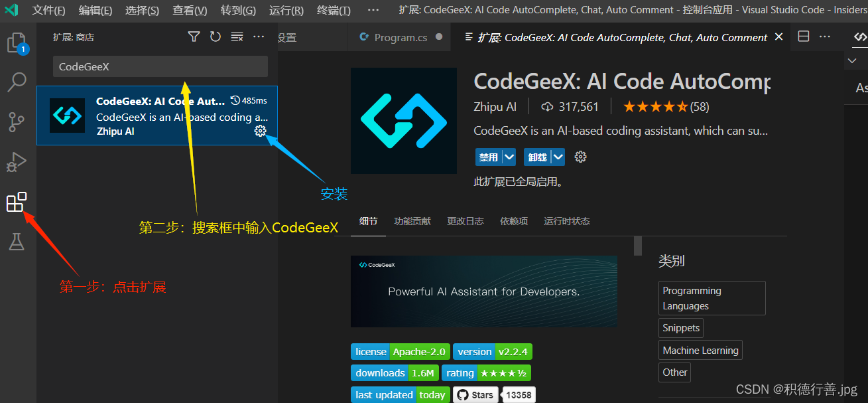The width and height of the screenshot is (868, 403).
Task: Expand the Uninstall button dropdown arrow
Action: (x=558, y=157)
